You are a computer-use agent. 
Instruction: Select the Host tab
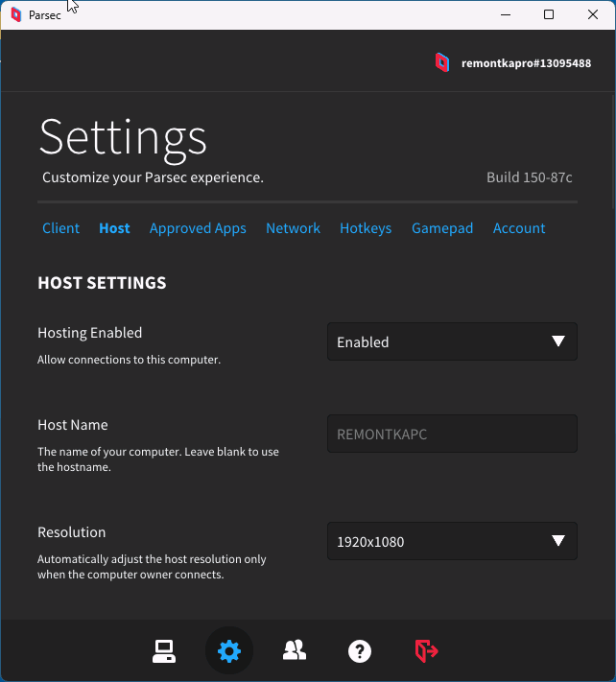[x=114, y=228]
